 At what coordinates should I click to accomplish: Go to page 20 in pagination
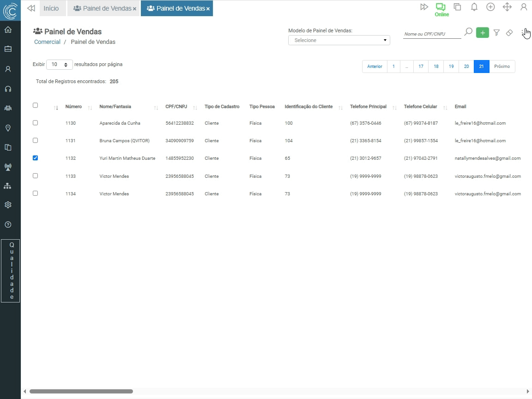(466, 66)
